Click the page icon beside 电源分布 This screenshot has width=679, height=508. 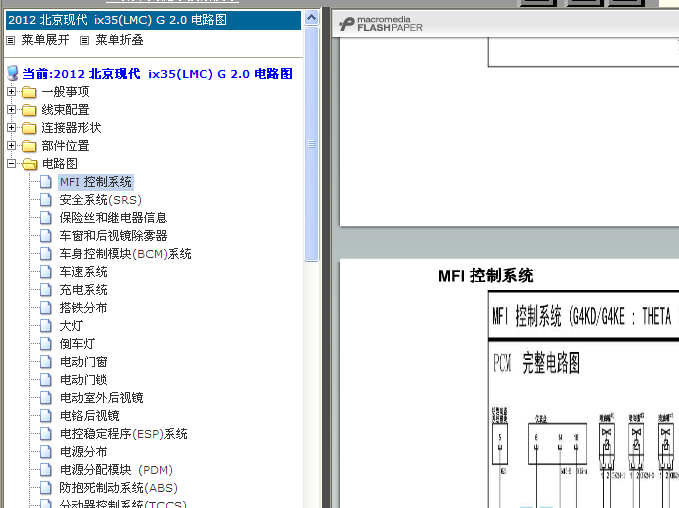tap(45, 452)
